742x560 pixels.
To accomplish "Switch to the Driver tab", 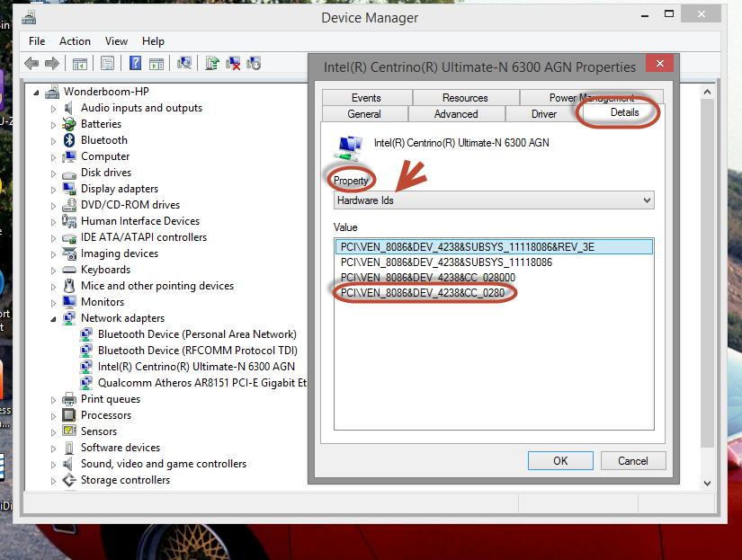I will 544,114.
